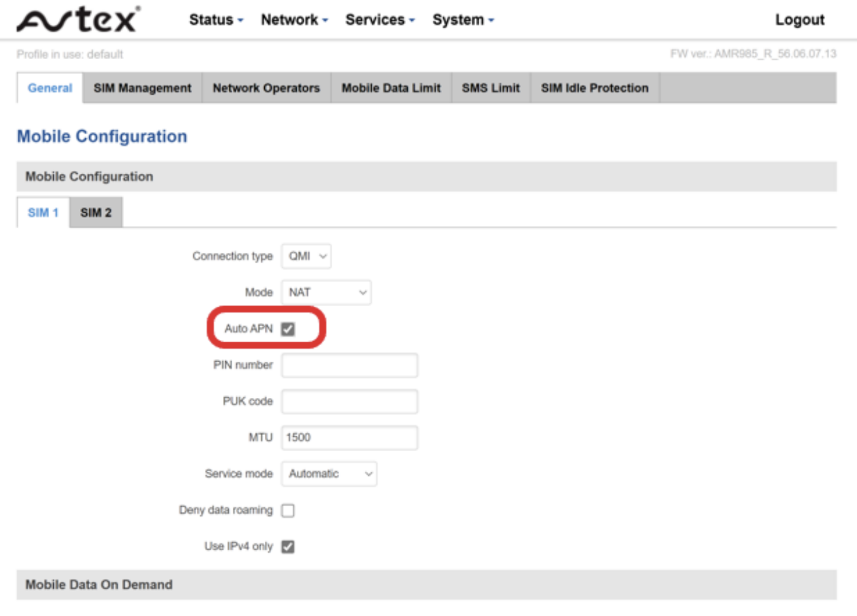Enable the Deny data roaming checkbox
Viewport: 857px width, 616px height.
pos(288,511)
